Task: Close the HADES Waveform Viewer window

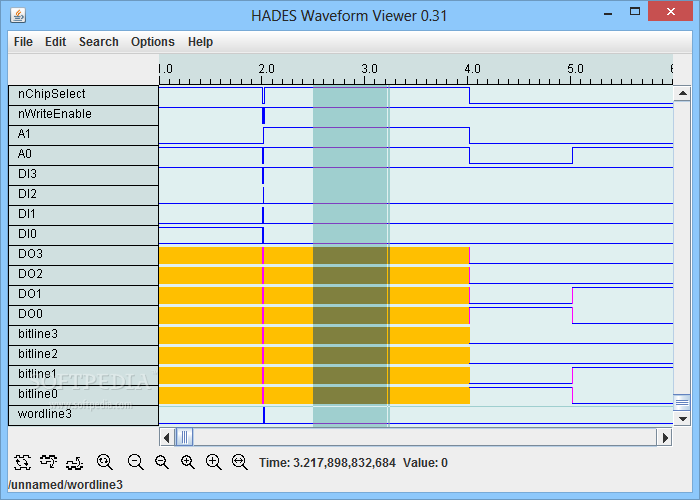Action: (671, 12)
